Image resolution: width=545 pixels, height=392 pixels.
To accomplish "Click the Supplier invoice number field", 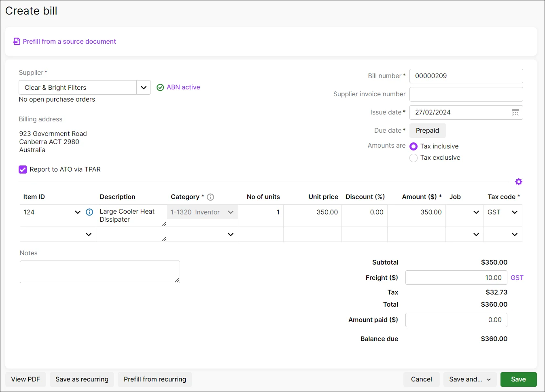I will (x=466, y=94).
